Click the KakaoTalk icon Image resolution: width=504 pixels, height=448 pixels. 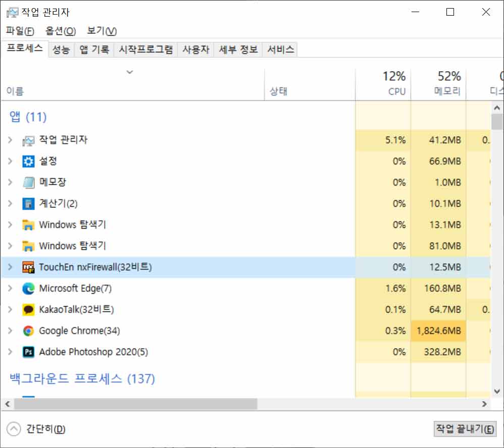(28, 310)
